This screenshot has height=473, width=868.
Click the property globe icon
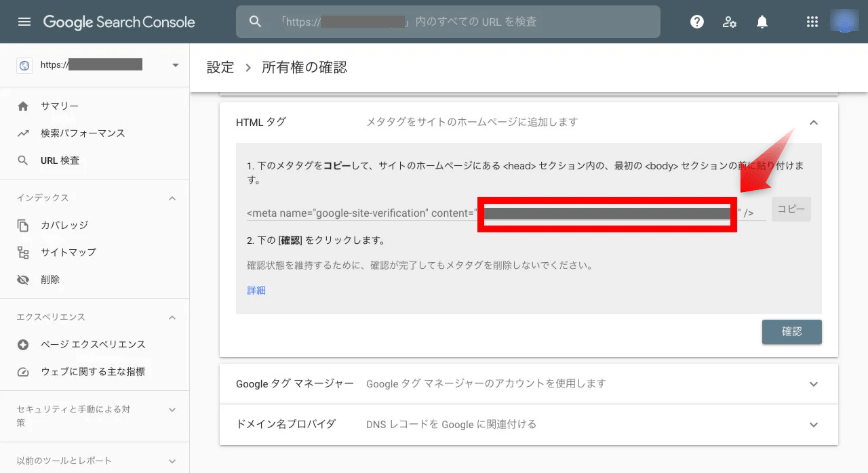[x=24, y=65]
